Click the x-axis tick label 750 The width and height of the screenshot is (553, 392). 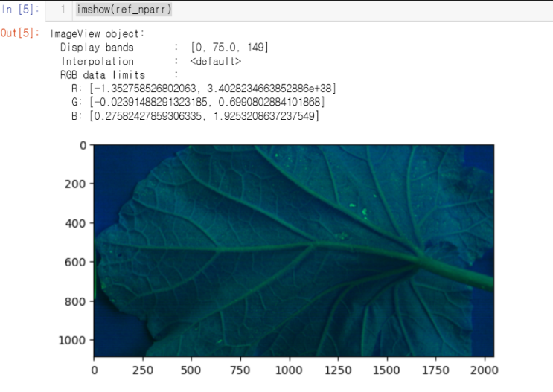point(240,370)
